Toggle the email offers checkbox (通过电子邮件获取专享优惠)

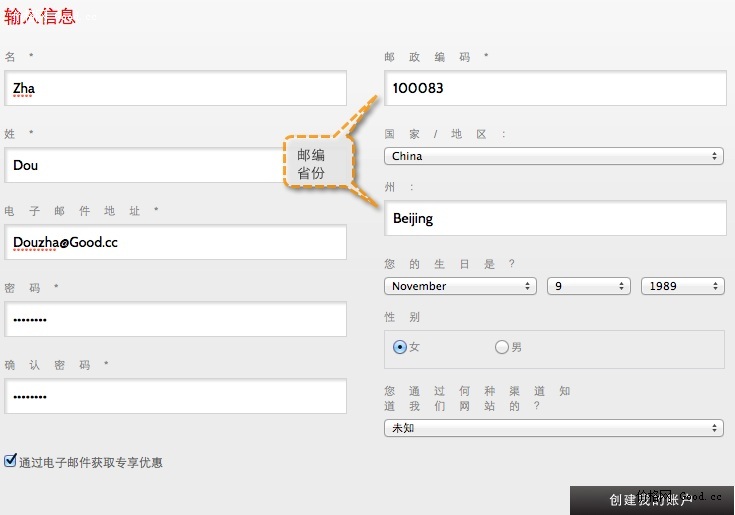(11, 461)
